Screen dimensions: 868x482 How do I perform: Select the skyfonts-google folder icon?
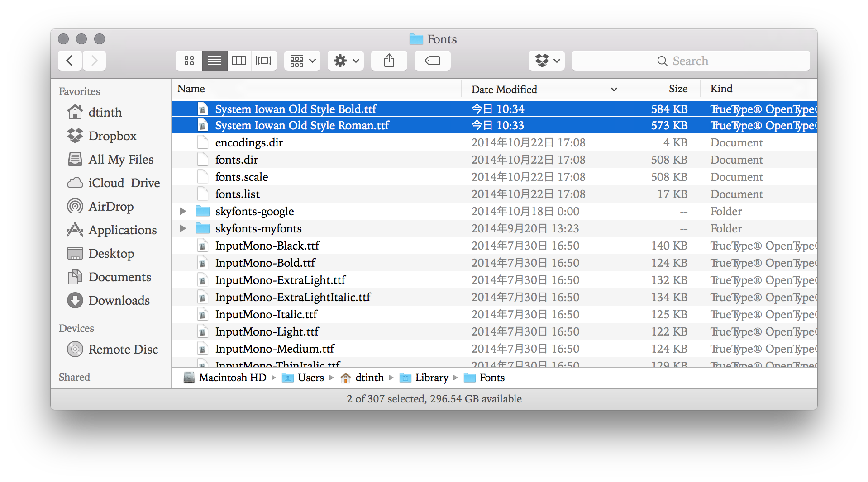pyautogui.click(x=203, y=211)
